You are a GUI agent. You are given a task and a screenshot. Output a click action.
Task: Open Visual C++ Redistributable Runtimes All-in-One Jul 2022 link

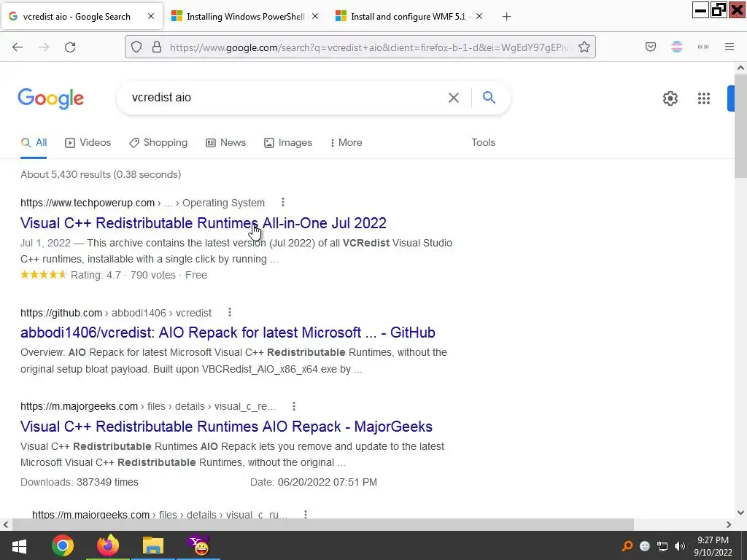click(x=204, y=223)
